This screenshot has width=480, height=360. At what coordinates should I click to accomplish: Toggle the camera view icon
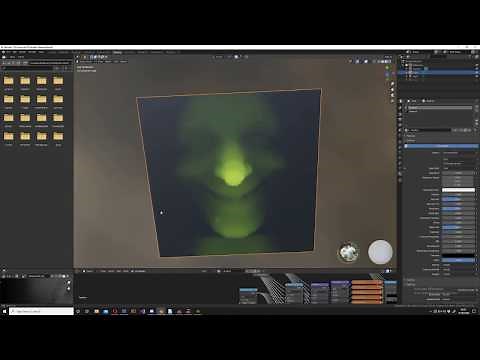tap(392, 95)
